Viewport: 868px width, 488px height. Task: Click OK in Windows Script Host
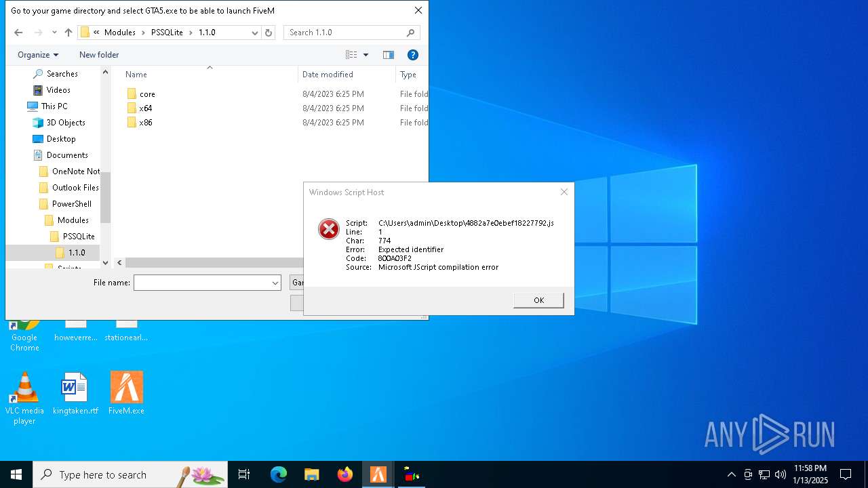click(x=538, y=300)
